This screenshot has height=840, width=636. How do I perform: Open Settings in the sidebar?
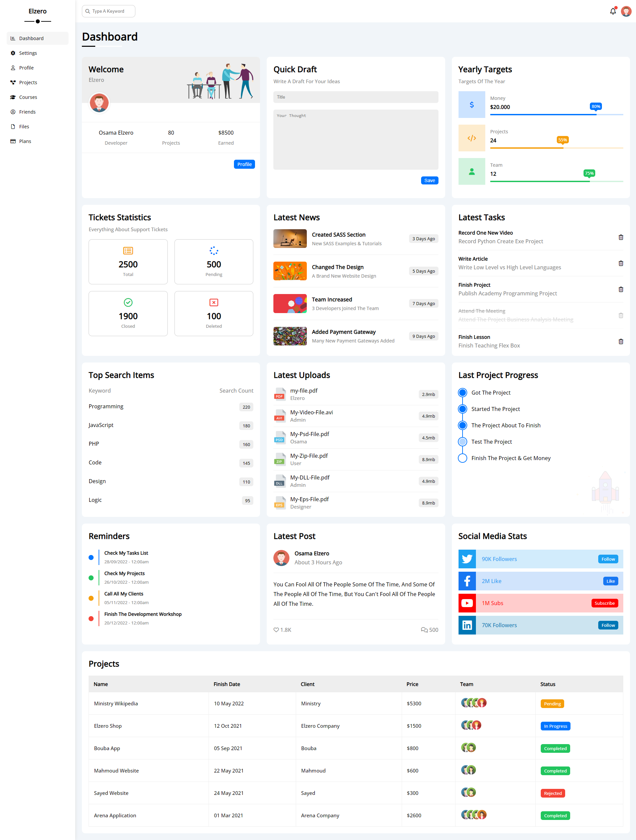[x=38, y=53]
